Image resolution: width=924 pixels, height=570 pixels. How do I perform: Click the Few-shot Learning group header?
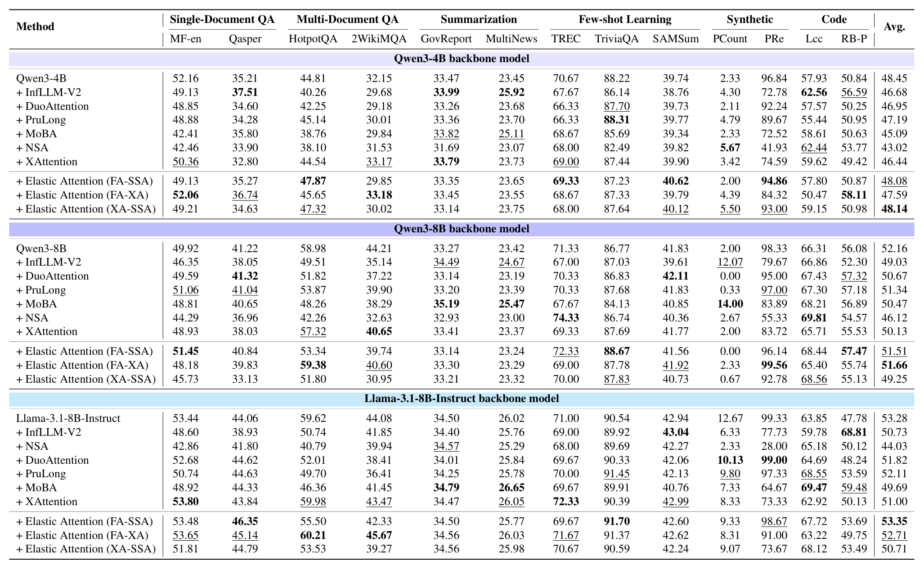625,19
